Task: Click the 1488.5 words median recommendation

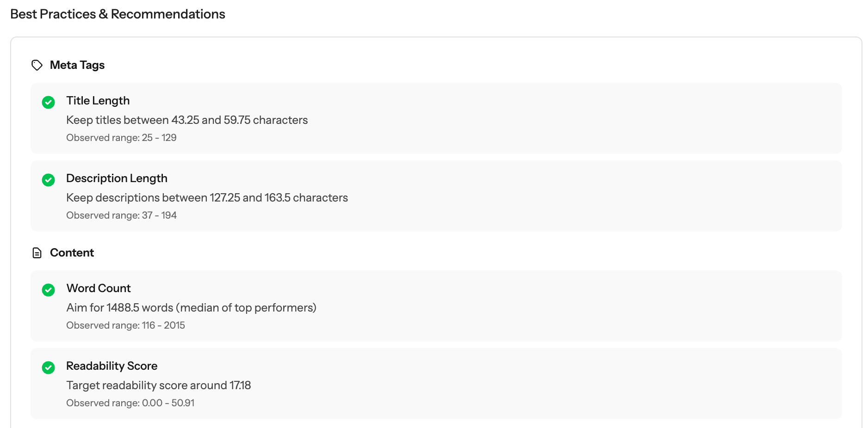Action: pos(191,308)
